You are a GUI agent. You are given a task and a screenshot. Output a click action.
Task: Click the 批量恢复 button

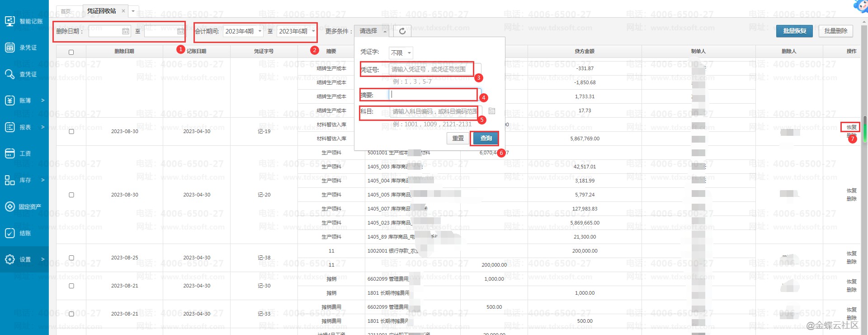point(794,31)
